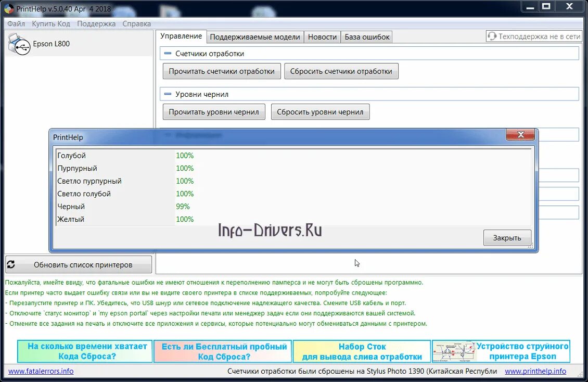Viewport: 588px width, 382px height.
Task: Click Техподдержка не в сети button
Action: (534, 36)
